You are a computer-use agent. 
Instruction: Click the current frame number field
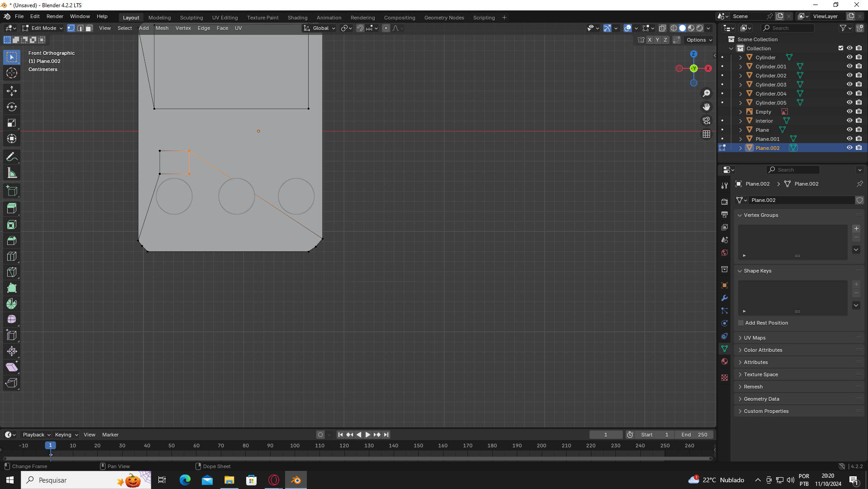(x=606, y=435)
